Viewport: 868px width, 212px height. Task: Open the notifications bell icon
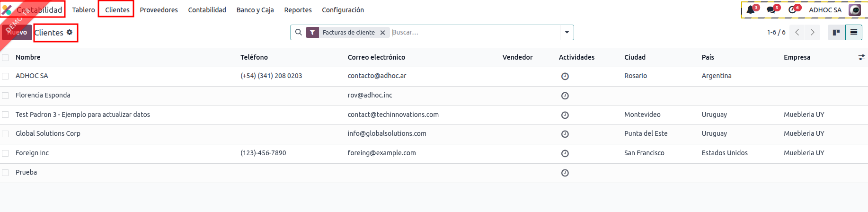click(x=751, y=10)
